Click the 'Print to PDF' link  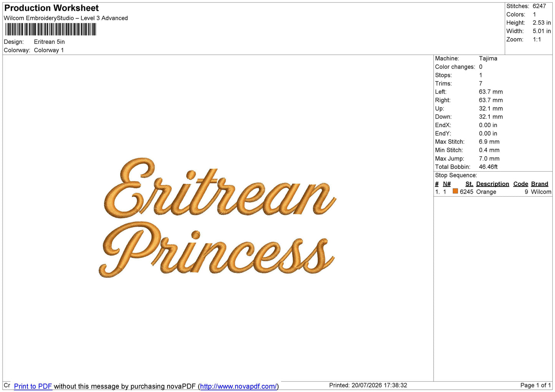click(33, 386)
